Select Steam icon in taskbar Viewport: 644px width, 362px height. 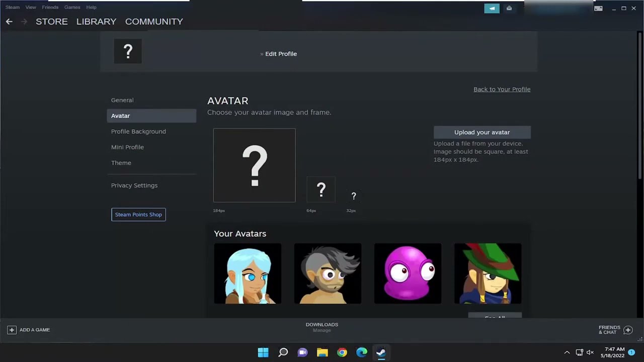(381, 352)
